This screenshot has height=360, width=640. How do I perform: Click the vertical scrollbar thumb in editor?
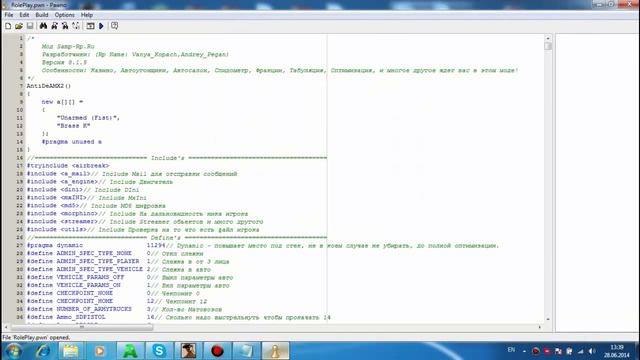pos(548,46)
